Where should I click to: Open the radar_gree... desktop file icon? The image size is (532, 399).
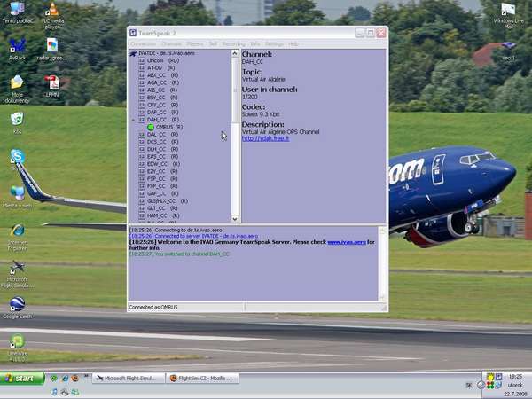(52, 50)
